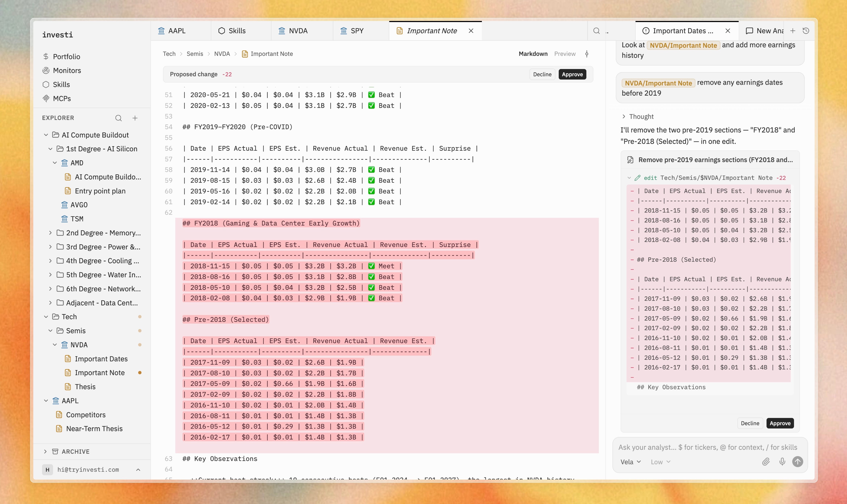
Task: Open the sidebar Skills section
Action: coord(61,84)
